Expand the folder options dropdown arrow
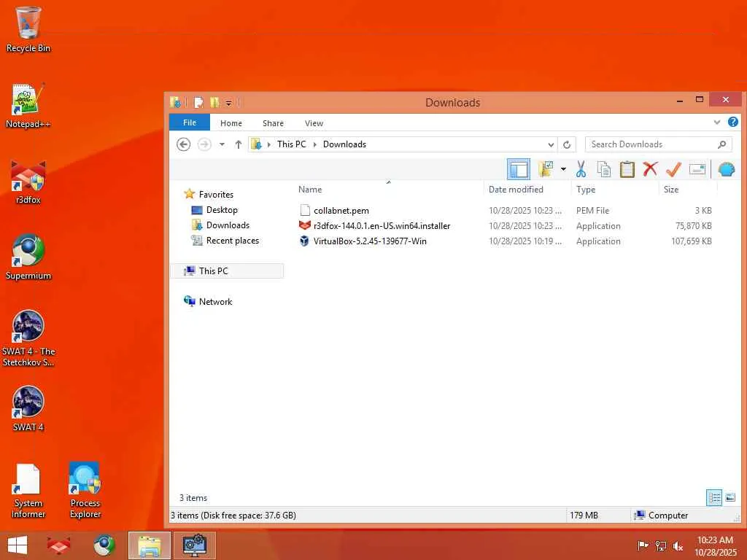This screenshot has height=560, width=747. click(563, 169)
